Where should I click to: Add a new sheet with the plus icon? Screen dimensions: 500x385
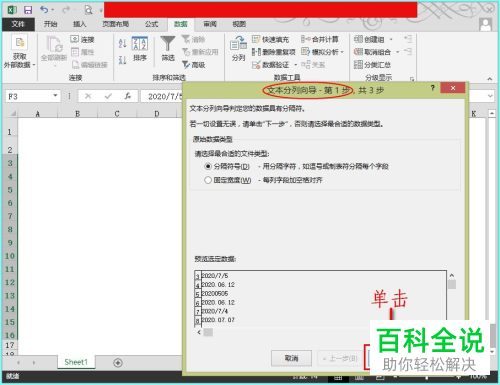pyautogui.click(x=118, y=363)
